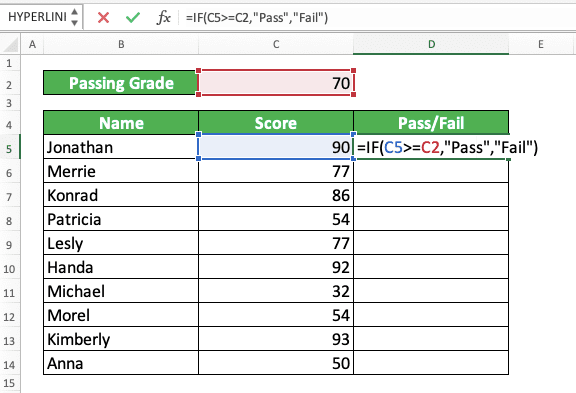Screen dimensions: 576x393
Task: Select row 6 header
Action: (x=10, y=172)
